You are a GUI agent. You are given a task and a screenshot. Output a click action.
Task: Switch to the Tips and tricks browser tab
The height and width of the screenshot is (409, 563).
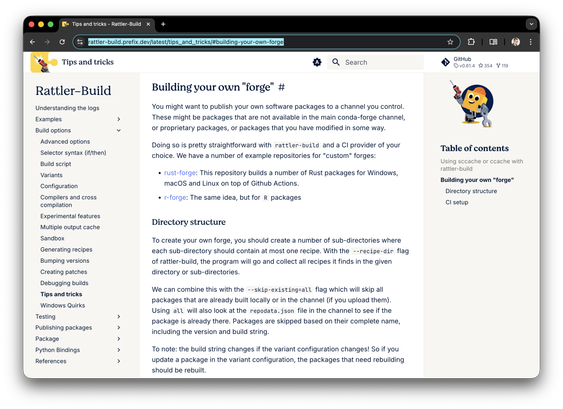pyautogui.click(x=106, y=24)
